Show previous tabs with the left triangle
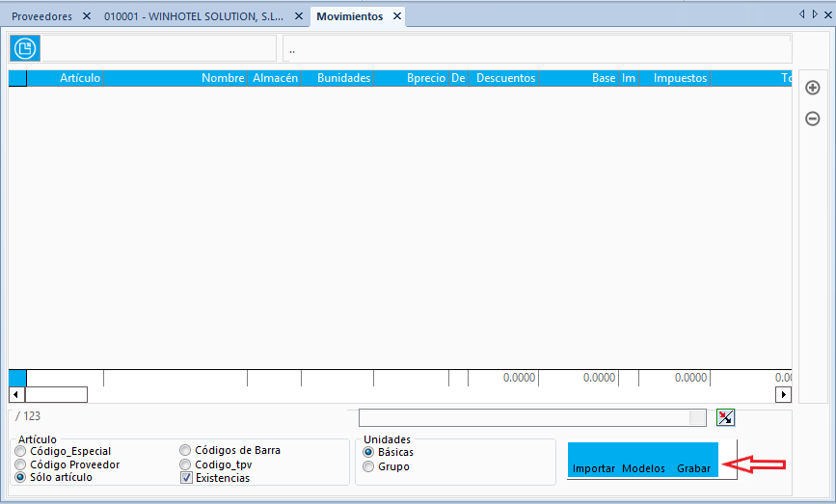This screenshot has height=504, width=836. coord(802,14)
